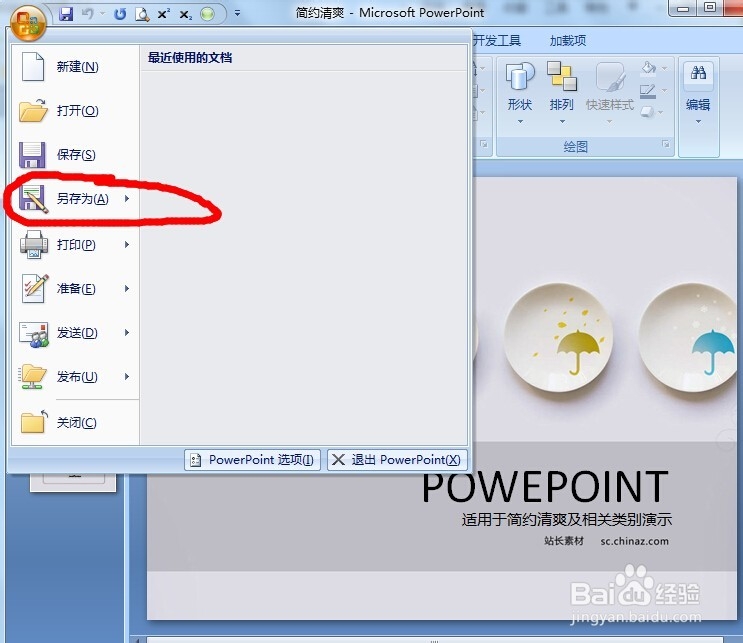This screenshot has height=643, width=743.
Task: Click the sc.chinaz.com text on slide
Action: (x=634, y=541)
